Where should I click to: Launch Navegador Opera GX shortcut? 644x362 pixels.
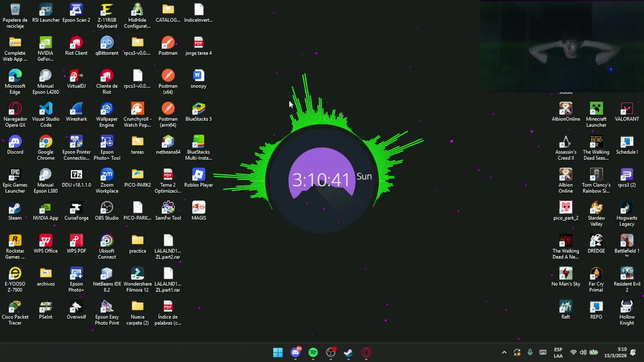pos(15,115)
